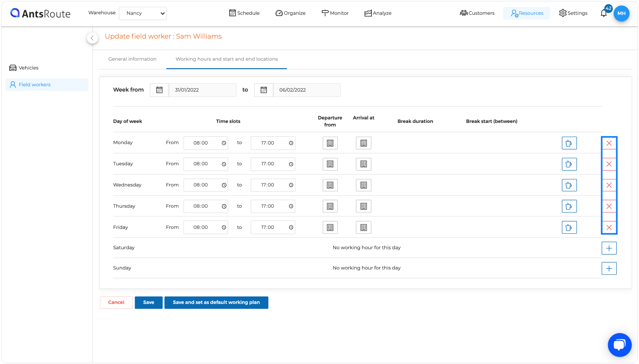Cancel the field worker update
The height and width of the screenshot is (364, 639).
(x=116, y=303)
